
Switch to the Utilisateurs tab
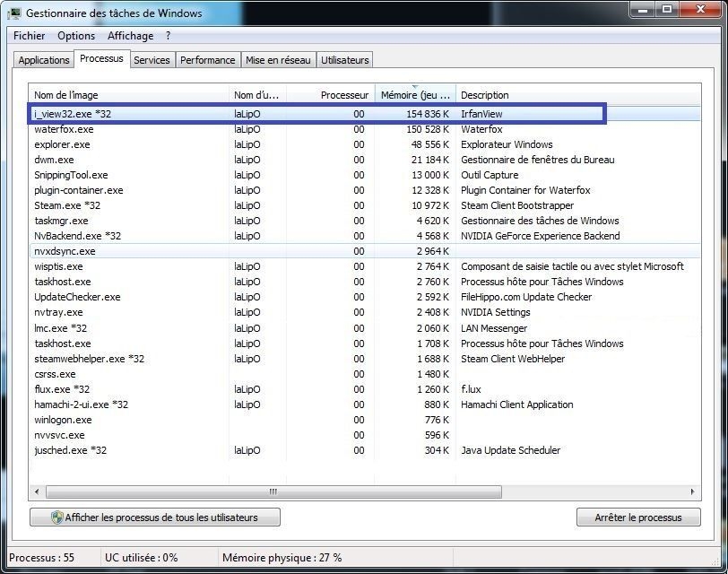(x=344, y=59)
